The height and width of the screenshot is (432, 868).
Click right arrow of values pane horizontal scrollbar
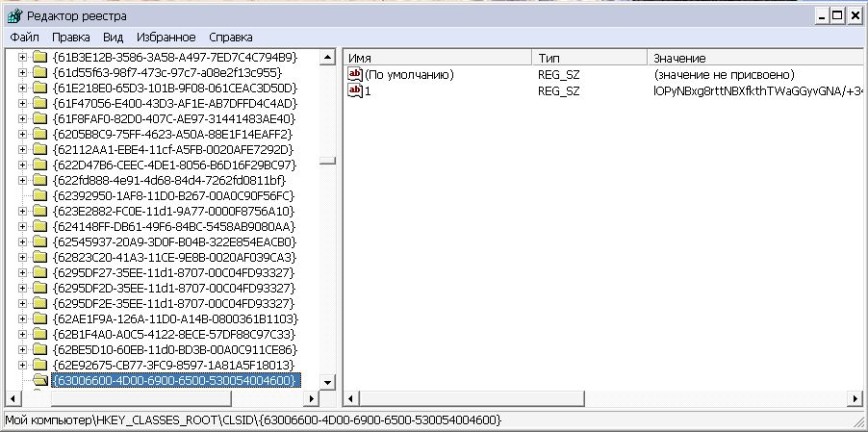[853, 398]
